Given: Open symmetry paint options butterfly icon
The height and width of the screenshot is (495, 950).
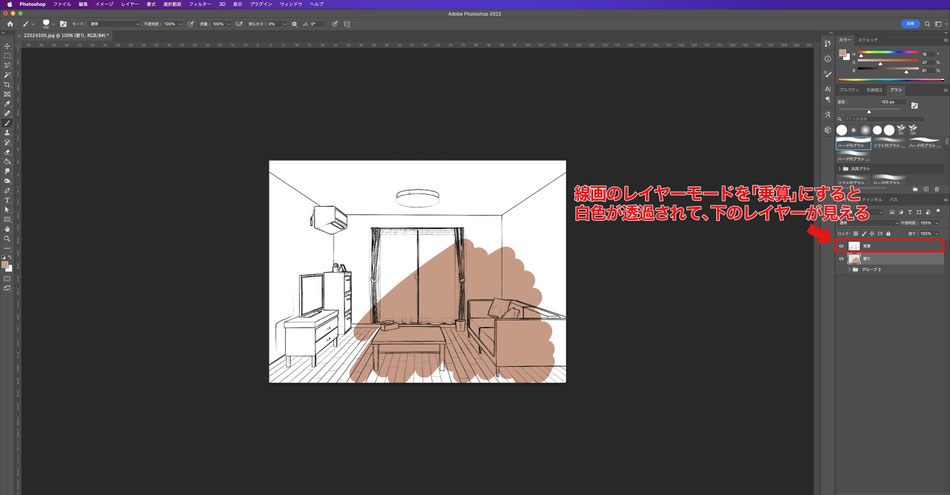Looking at the screenshot, I should coord(347,24).
